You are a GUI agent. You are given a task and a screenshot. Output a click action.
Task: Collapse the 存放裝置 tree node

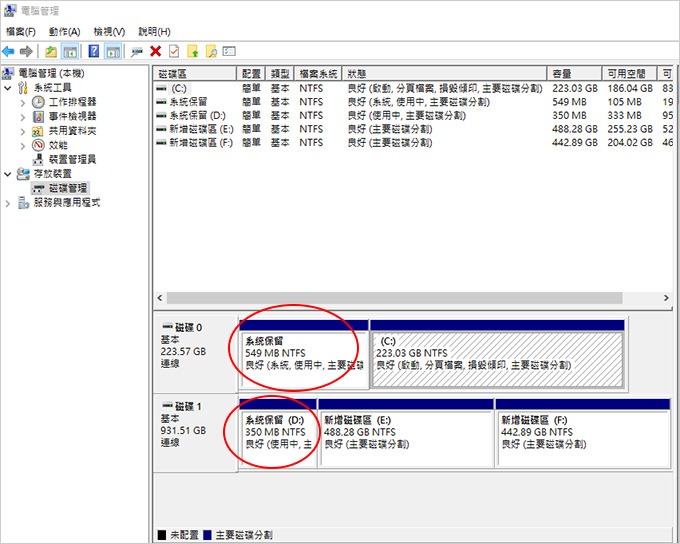coord(8,174)
